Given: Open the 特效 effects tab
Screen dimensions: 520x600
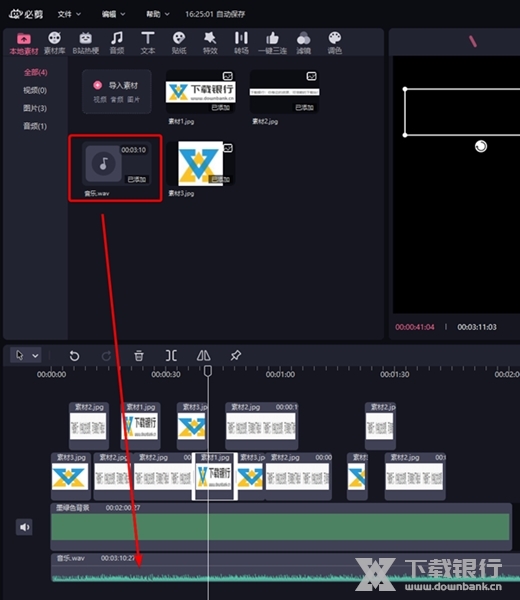Looking at the screenshot, I should click(210, 44).
